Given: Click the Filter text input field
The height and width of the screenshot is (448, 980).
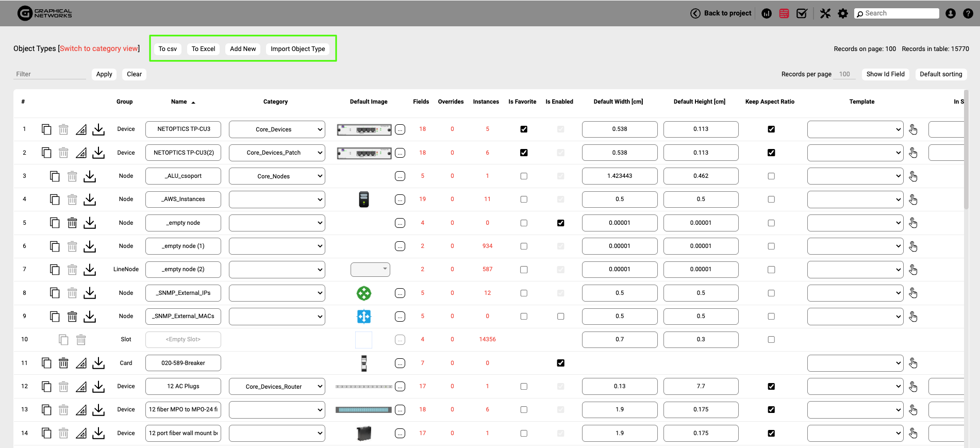Looking at the screenshot, I should 49,74.
